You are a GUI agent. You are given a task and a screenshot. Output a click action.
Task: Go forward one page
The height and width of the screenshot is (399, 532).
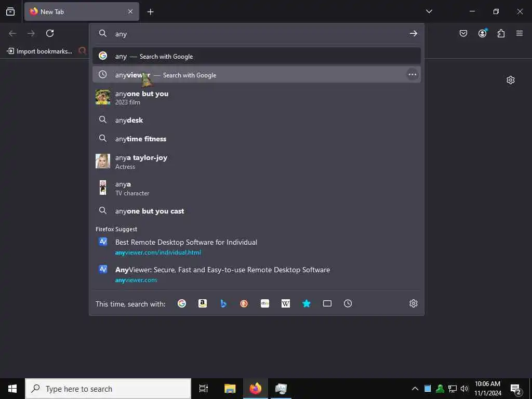coord(31,33)
